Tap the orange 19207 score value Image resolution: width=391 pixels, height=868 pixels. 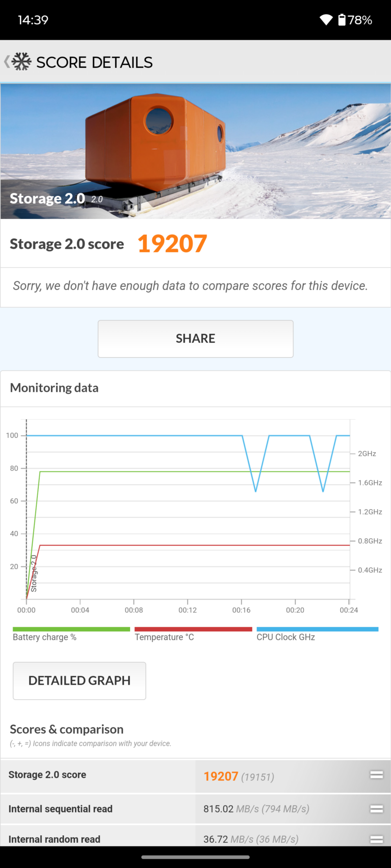172,244
